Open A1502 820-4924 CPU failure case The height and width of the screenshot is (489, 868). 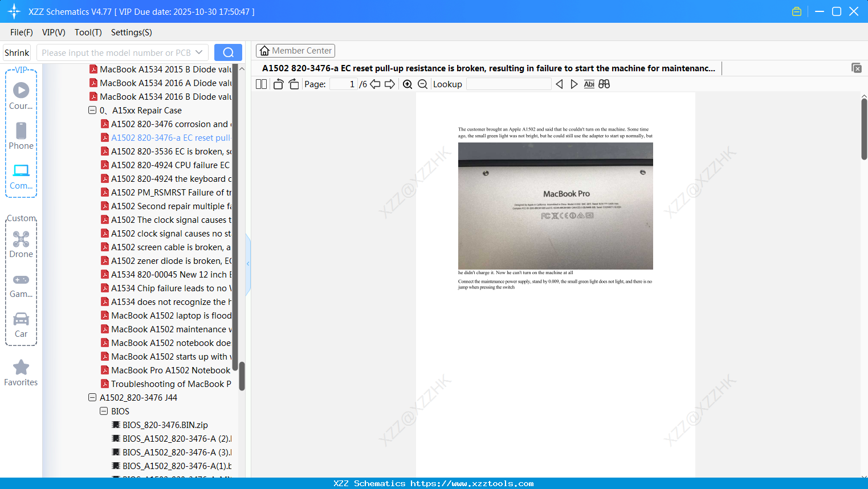tap(166, 165)
